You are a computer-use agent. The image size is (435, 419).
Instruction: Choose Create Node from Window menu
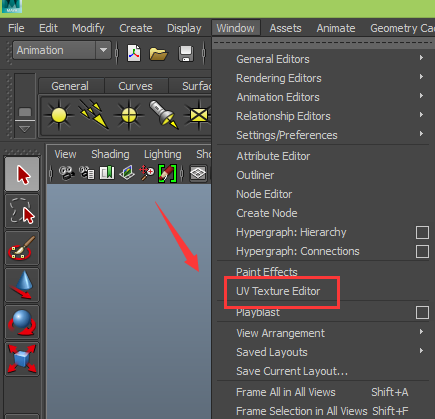(x=267, y=213)
